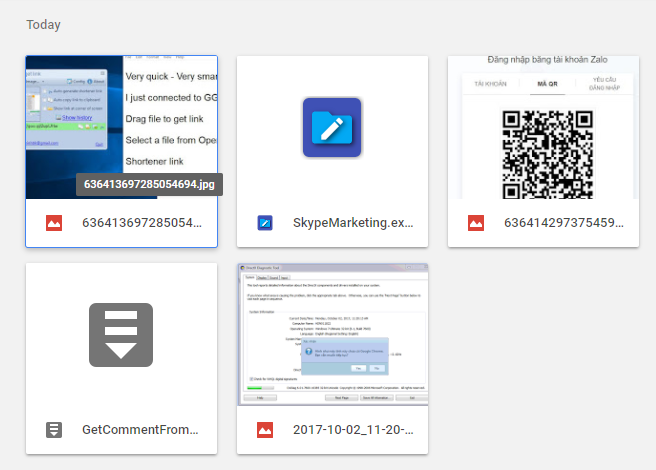Open the Zalo QR code image thumbnail
Viewport: 656px width, 470px height.
click(543, 127)
